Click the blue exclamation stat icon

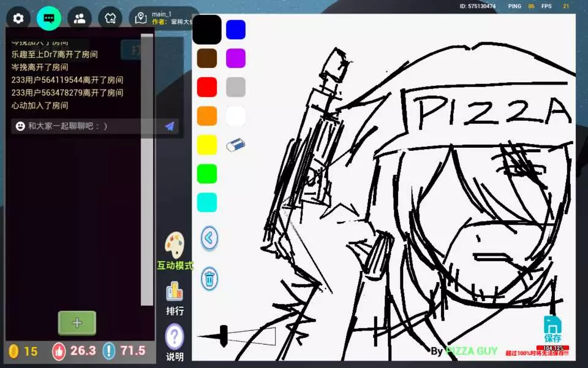coord(109,351)
